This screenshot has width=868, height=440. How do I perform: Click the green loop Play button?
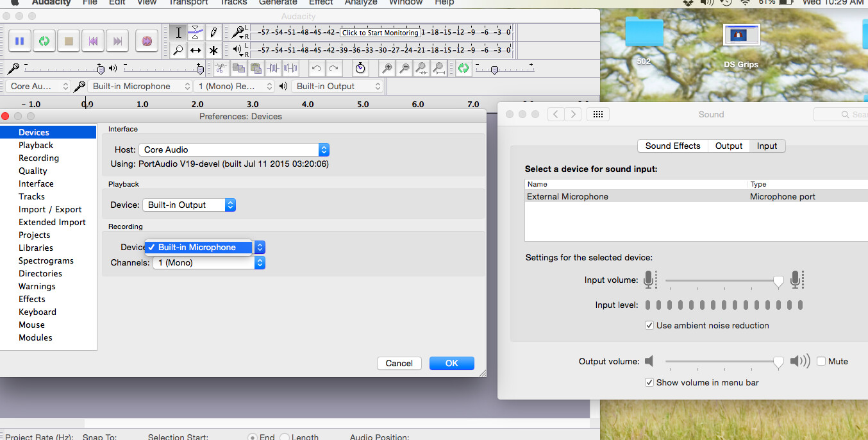(44, 41)
